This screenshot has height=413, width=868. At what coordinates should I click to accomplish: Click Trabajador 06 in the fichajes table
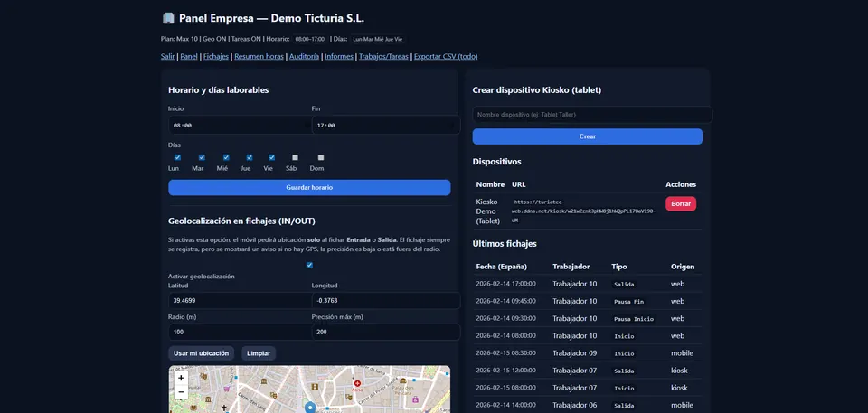[x=575, y=405]
